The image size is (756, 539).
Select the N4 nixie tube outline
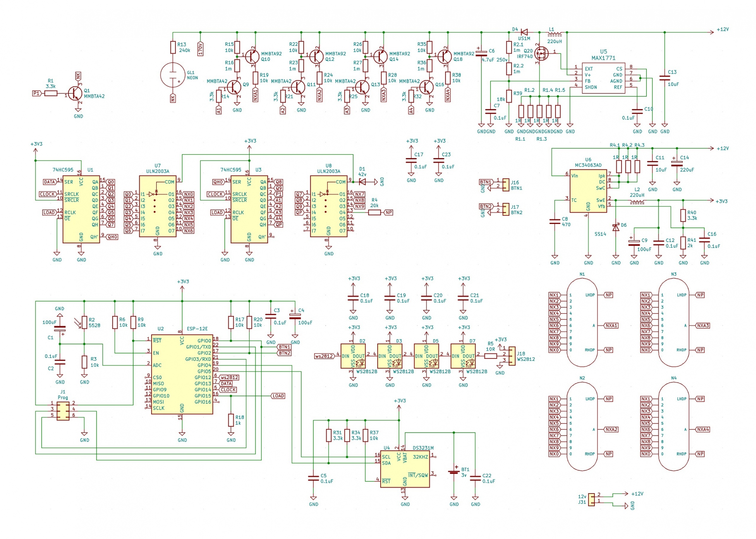click(673, 426)
